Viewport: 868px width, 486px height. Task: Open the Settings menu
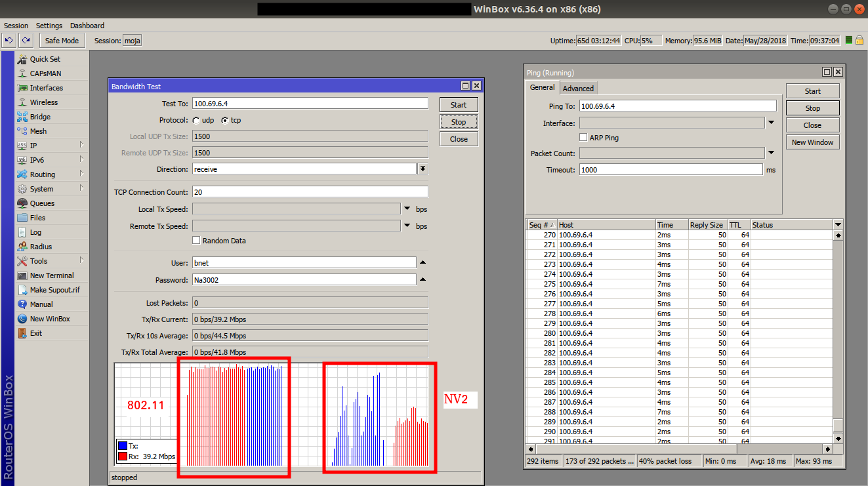click(x=49, y=26)
